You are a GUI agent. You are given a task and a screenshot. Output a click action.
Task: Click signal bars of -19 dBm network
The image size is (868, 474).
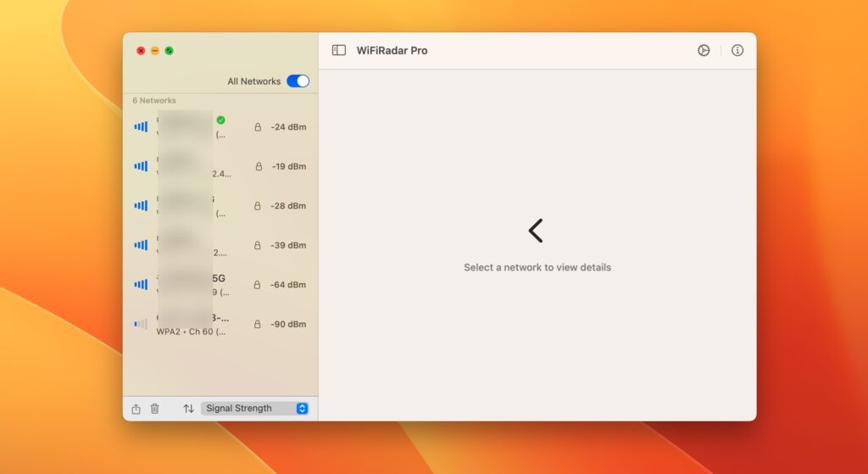[x=141, y=166]
